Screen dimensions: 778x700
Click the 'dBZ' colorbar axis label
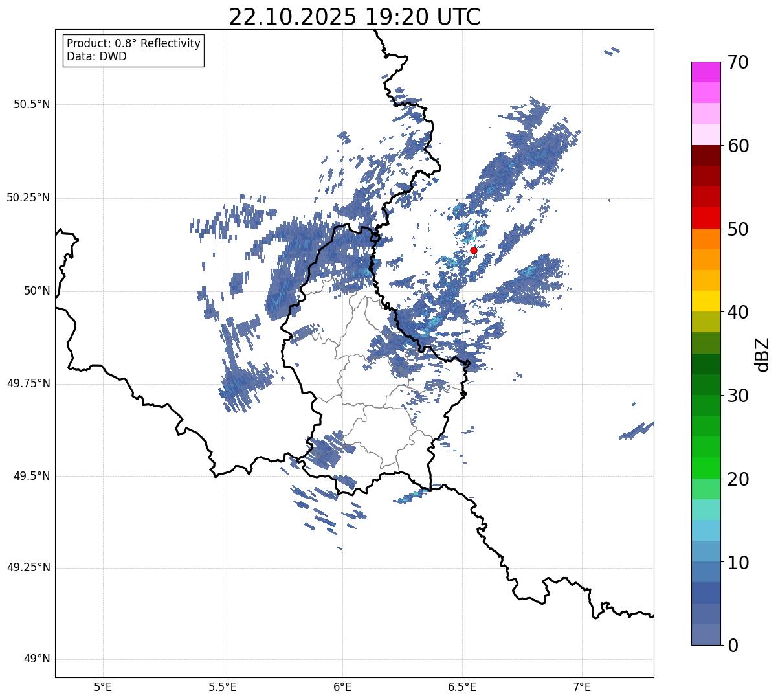pos(762,354)
